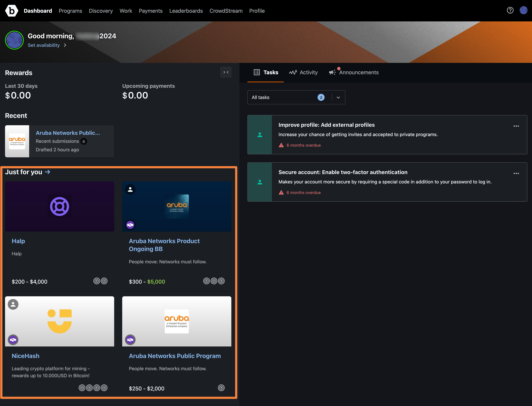Open more options for Secure account task
The height and width of the screenshot is (406, 532).
click(516, 174)
